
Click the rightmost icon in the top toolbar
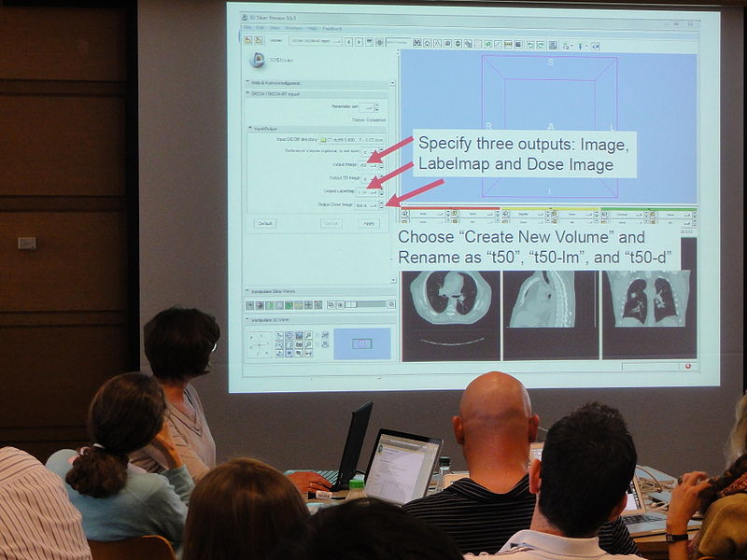tap(595, 46)
